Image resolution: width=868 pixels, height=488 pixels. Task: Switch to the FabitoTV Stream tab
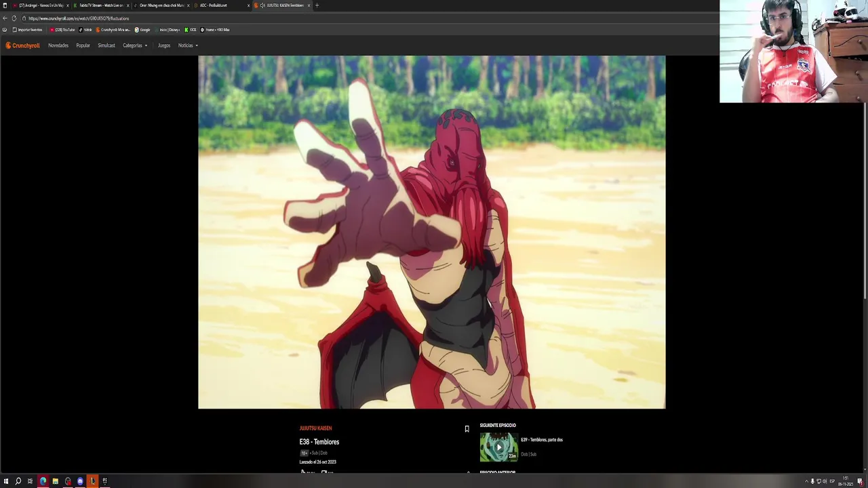100,5
